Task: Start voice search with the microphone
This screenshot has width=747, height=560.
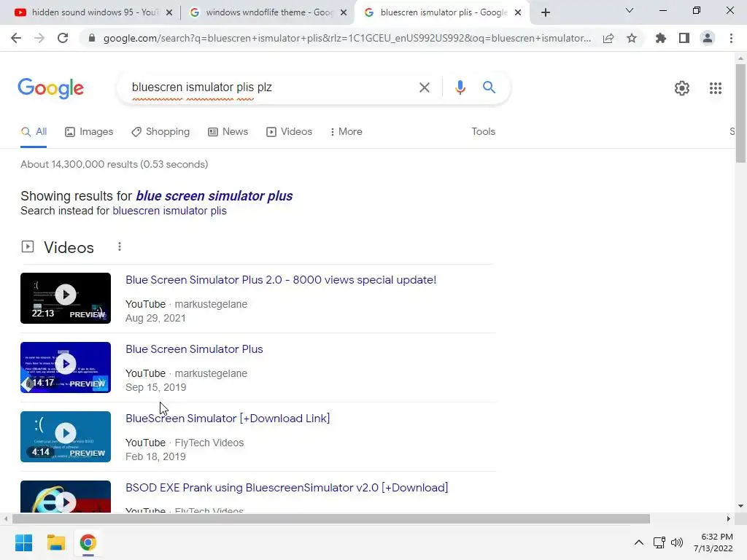Action: [x=460, y=87]
